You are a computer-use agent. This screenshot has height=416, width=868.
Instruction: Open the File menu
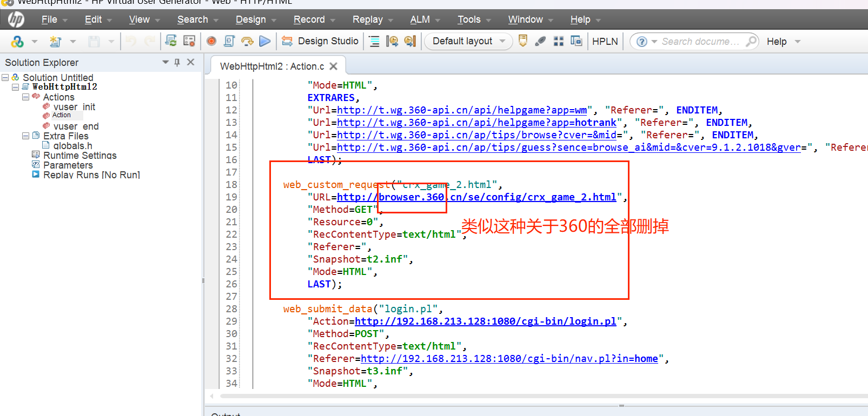tap(54, 19)
